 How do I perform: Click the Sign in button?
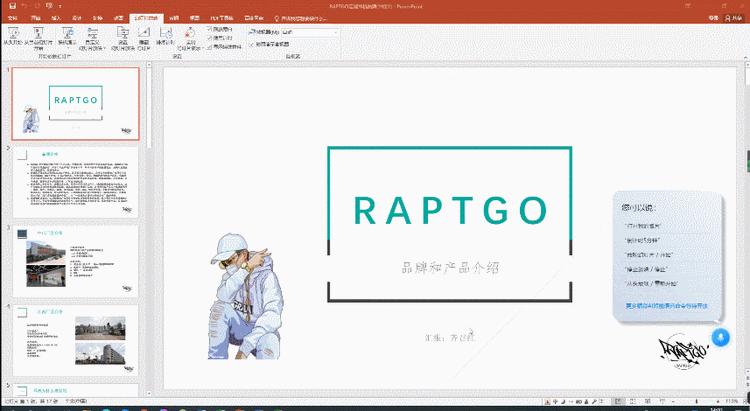[x=714, y=18]
